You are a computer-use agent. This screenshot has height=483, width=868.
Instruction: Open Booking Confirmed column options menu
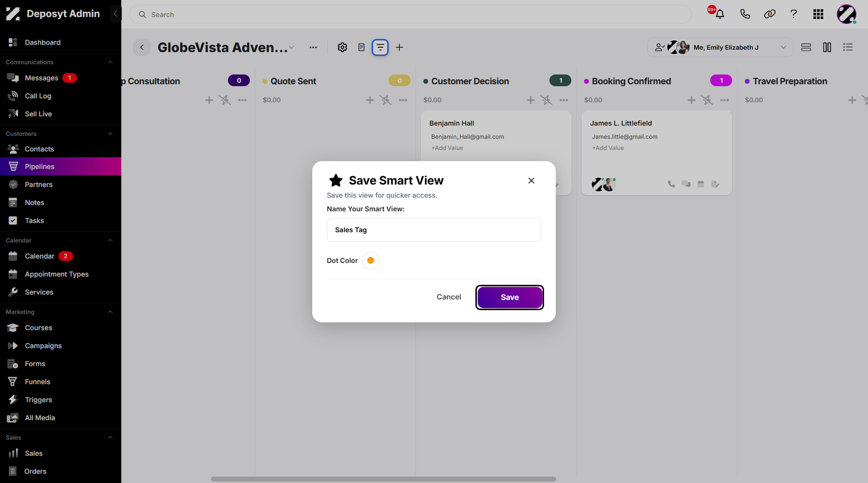(x=725, y=100)
